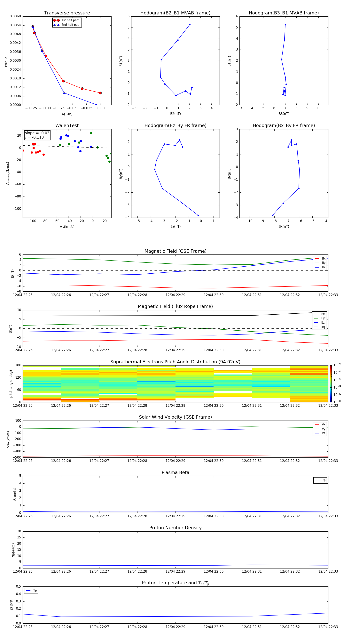Select the 'pitch angle (deg)' axis label
The height and width of the screenshot is (644, 351).
click(x=11, y=384)
